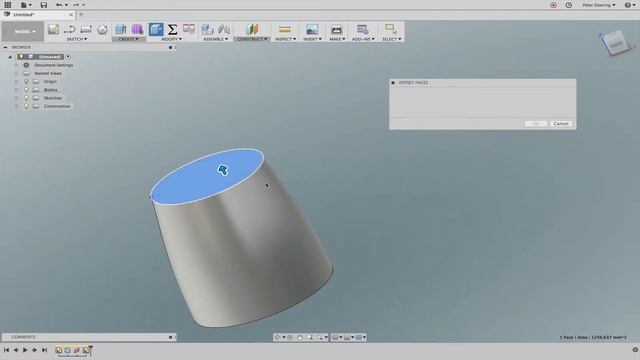Select the Untitled document tab

38,15
